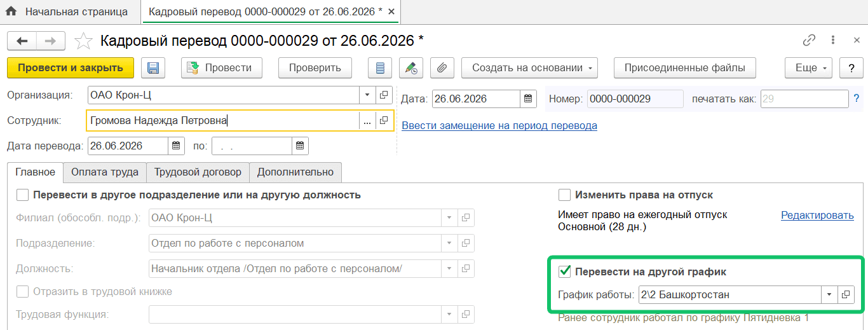Screen dimensions: 868x330
Task: Open the pencil-with-clock edit history icon
Action: click(x=411, y=68)
